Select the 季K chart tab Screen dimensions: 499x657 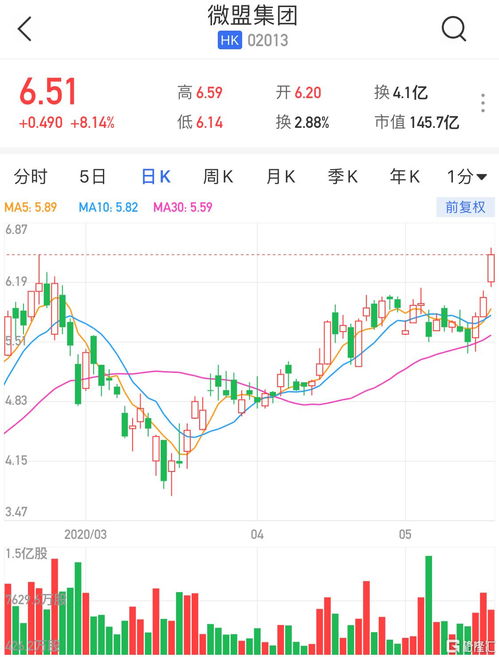343,176
